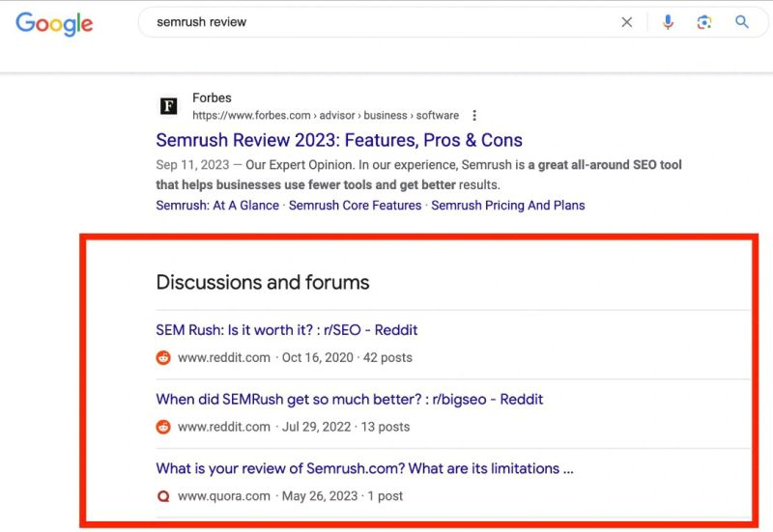
Task: Click the 'Discussions and forums' heading
Action: point(263,283)
